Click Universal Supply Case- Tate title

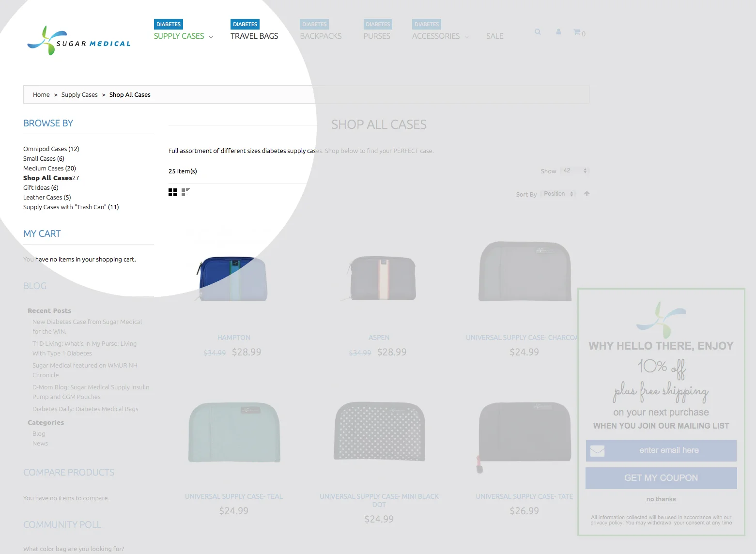click(x=525, y=496)
